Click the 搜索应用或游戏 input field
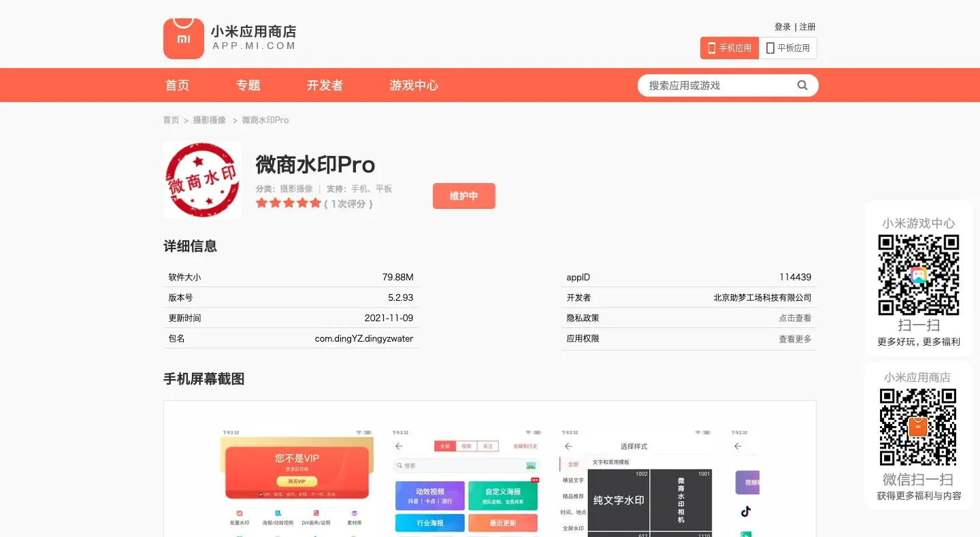 coord(718,85)
